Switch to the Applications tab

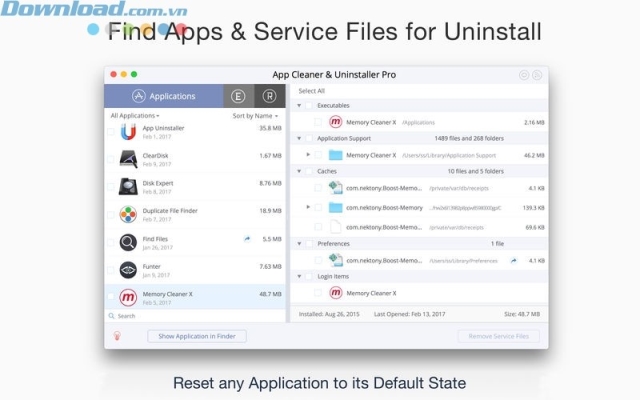tap(164, 96)
